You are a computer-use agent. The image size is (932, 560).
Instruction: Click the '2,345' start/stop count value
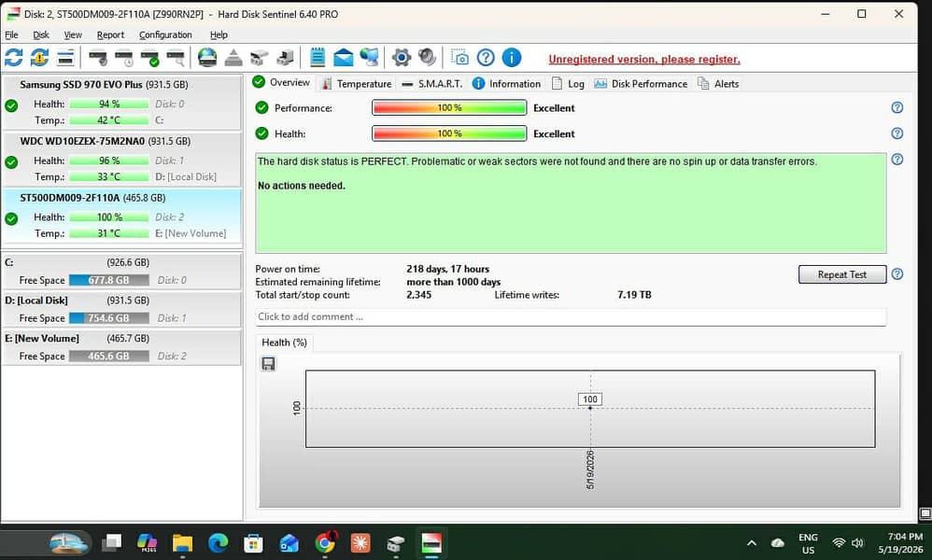pos(419,295)
